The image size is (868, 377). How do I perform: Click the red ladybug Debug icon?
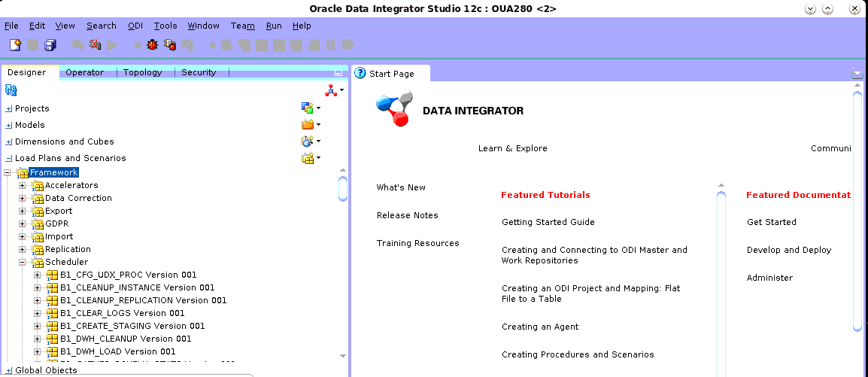pyautogui.click(x=152, y=45)
